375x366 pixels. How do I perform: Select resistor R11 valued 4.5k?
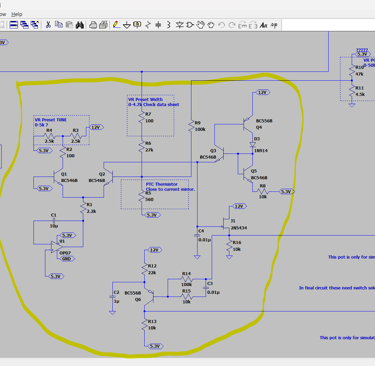click(x=352, y=91)
